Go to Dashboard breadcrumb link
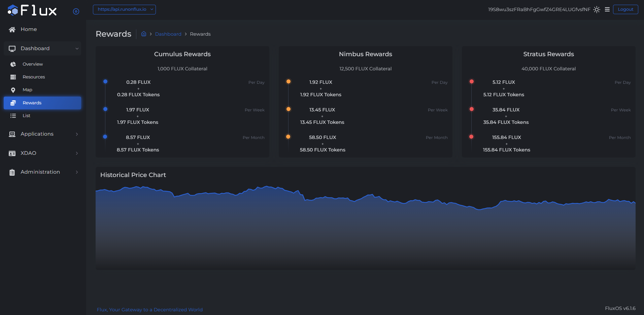The image size is (644, 315). pos(168,34)
